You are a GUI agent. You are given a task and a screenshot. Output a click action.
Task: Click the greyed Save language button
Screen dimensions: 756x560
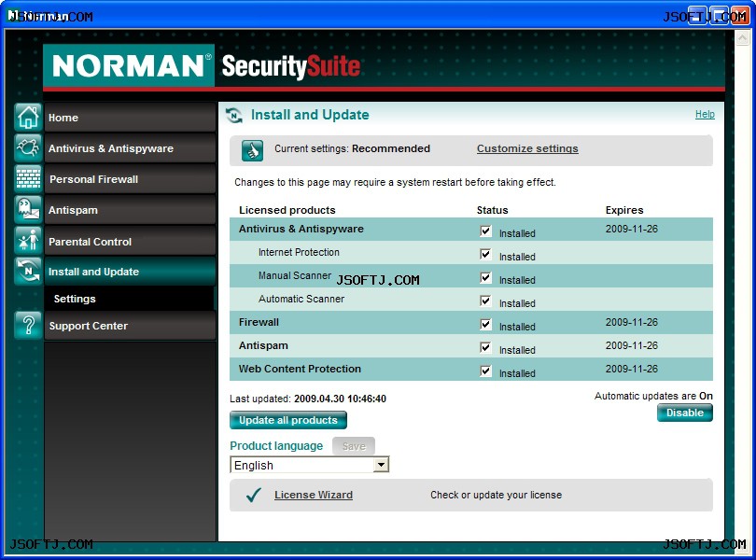(x=354, y=446)
